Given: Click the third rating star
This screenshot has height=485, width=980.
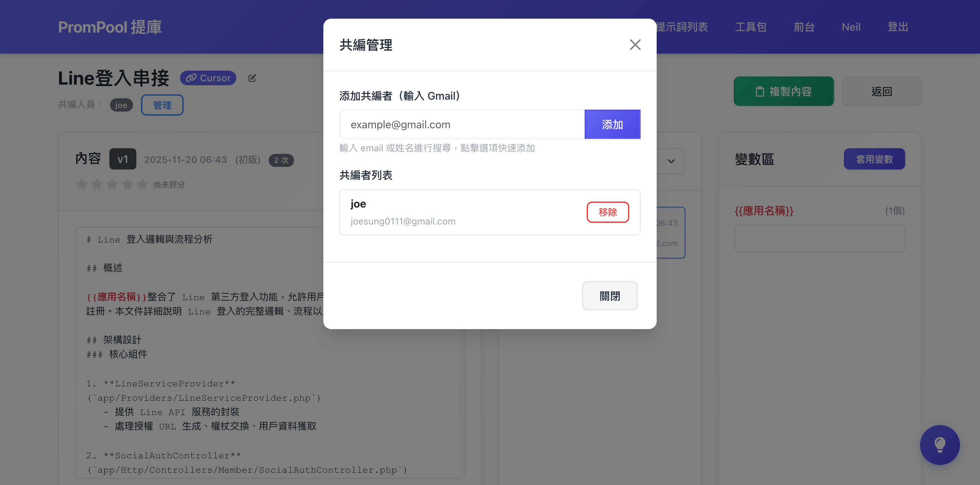Looking at the screenshot, I should (112, 185).
